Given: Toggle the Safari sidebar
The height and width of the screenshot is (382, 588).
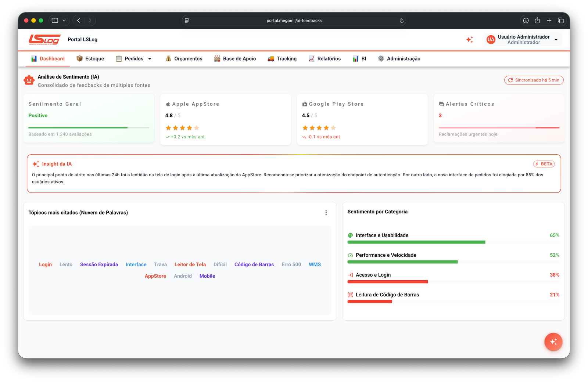Looking at the screenshot, I should click(55, 21).
